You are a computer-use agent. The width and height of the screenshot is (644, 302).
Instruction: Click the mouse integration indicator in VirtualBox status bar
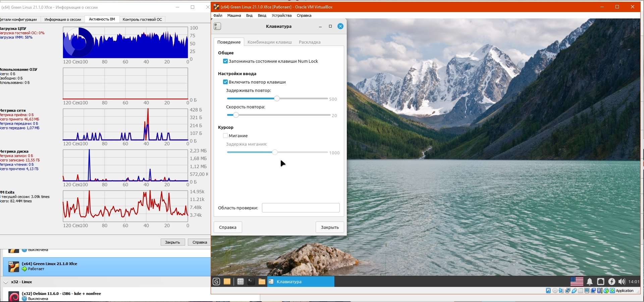pyautogui.click(x=606, y=291)
